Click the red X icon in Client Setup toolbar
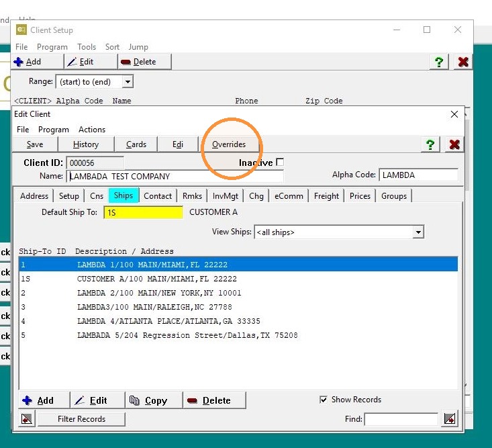492x448 pixels. coord(463,62)
